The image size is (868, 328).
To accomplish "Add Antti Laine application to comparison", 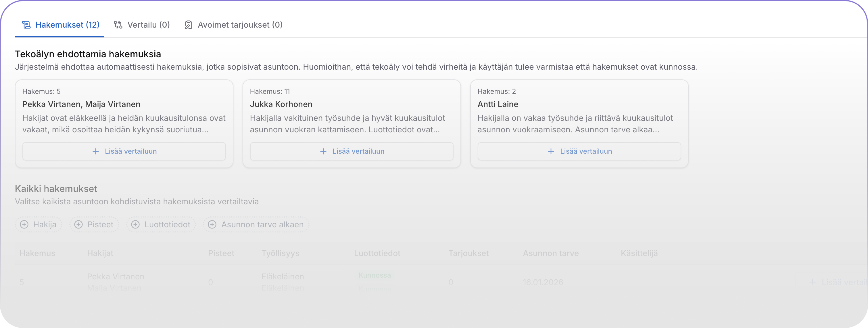I will click(x=579, y=152).
